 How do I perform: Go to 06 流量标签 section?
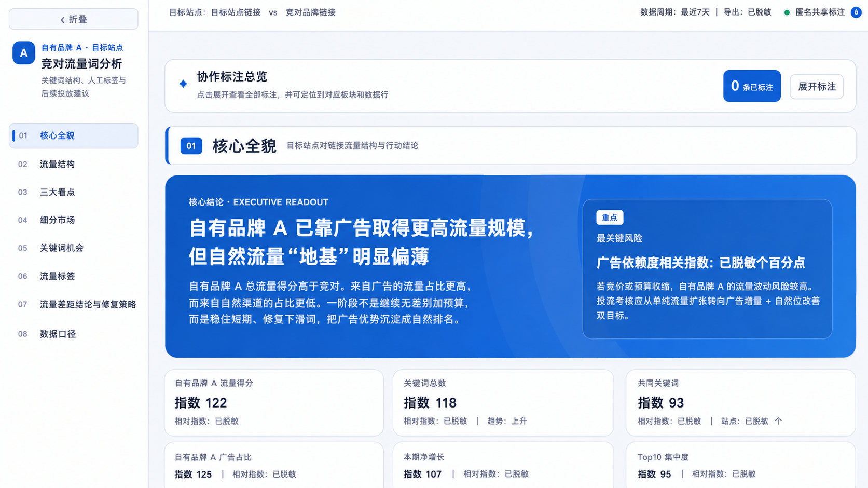74,276
